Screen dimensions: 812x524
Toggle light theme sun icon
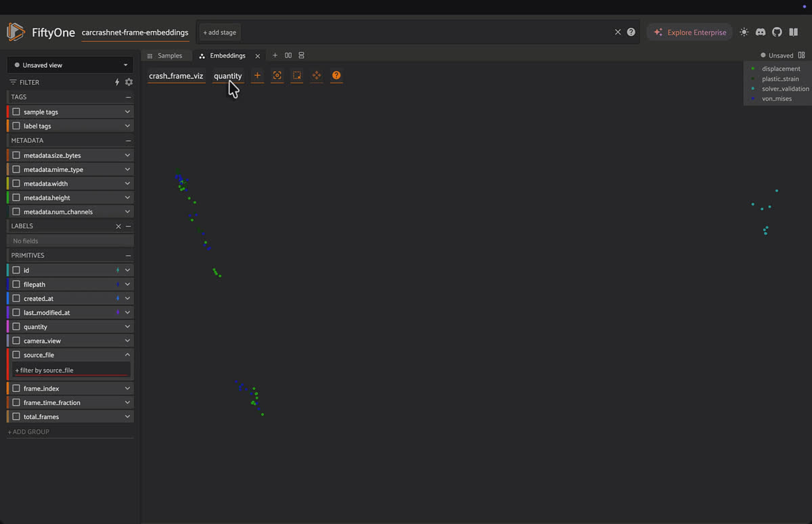click(x=744, y=32)
